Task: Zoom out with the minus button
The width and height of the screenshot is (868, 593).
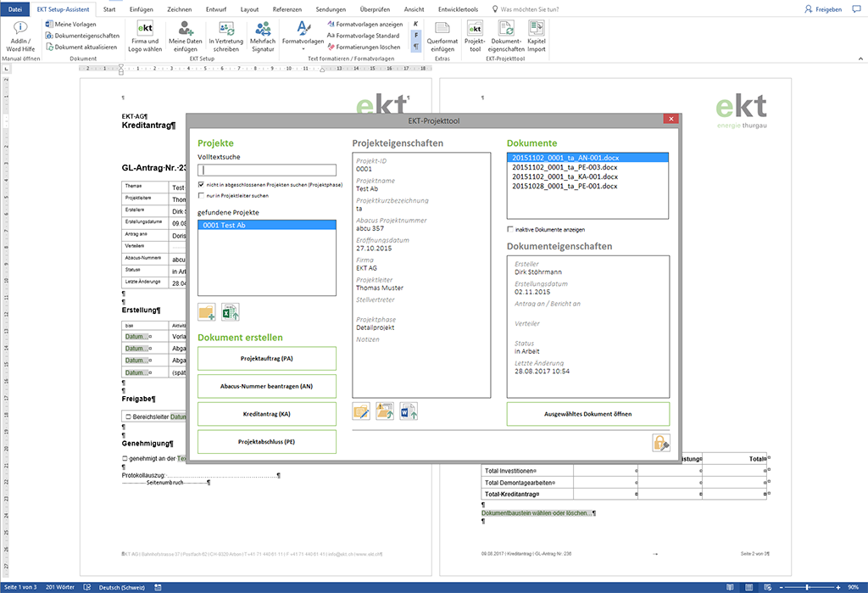Action: [x=782, y=587]
